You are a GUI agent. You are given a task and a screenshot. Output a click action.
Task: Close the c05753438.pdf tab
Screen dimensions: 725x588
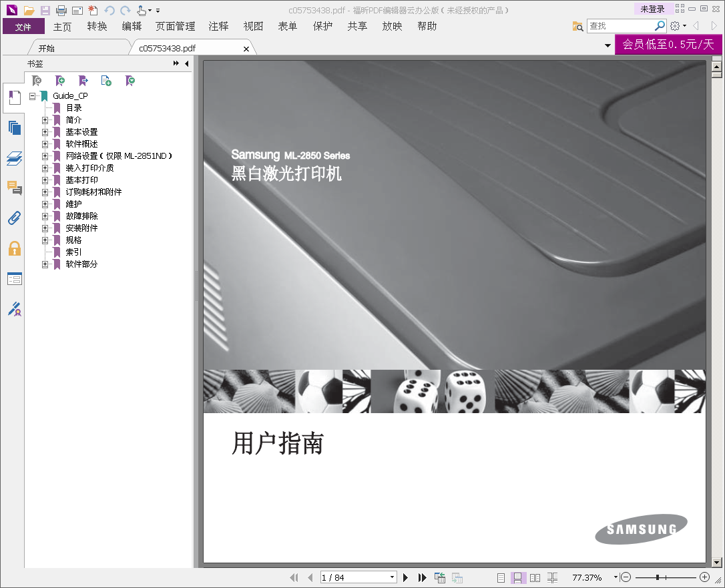(246, 49)
